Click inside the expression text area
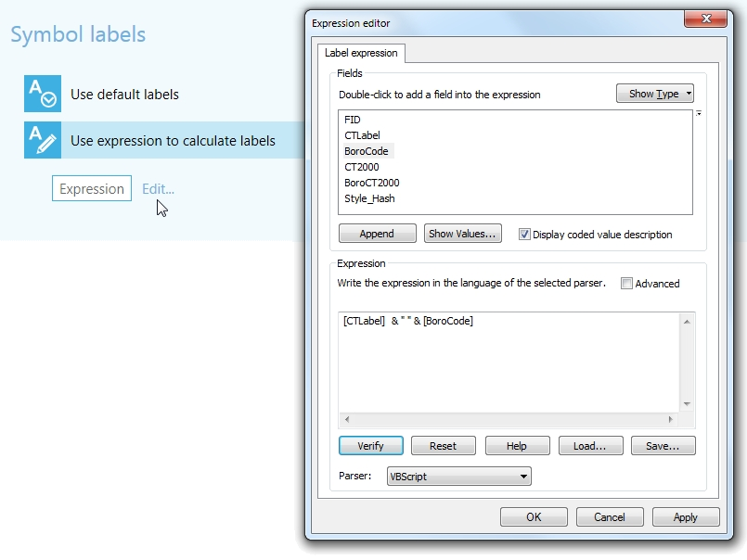Viewport: 747px width, 560px height. pos(509,363)
